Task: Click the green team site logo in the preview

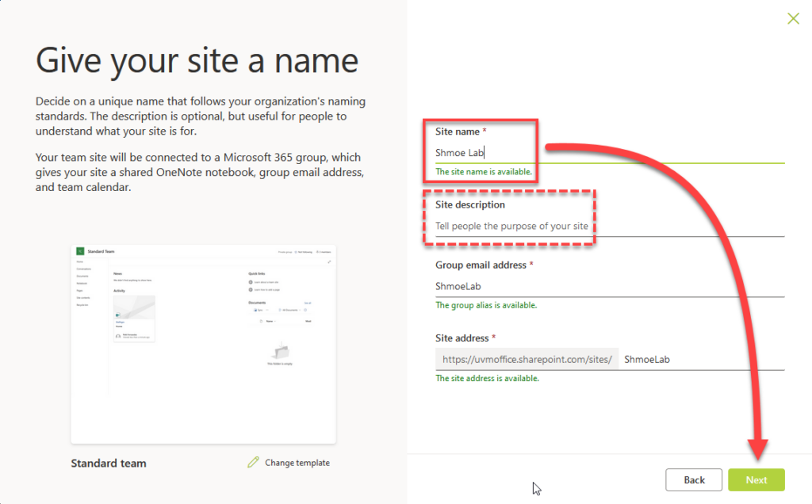Action: tap(79, 250)
